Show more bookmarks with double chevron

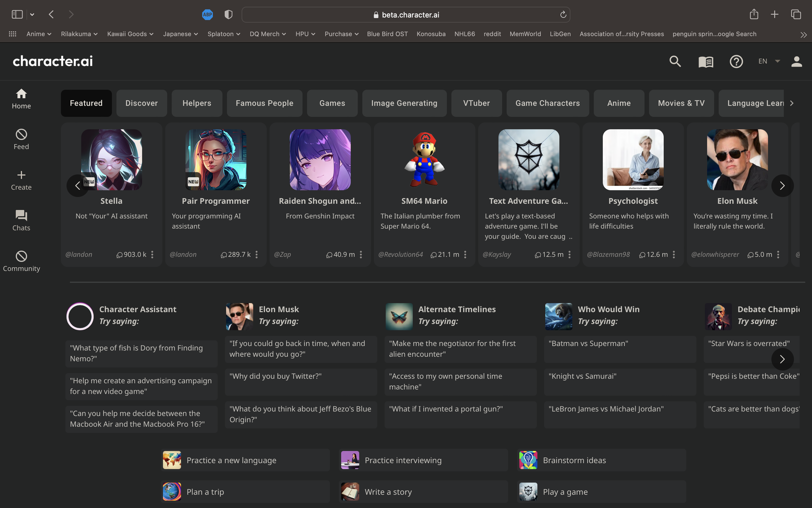[803, 35]
